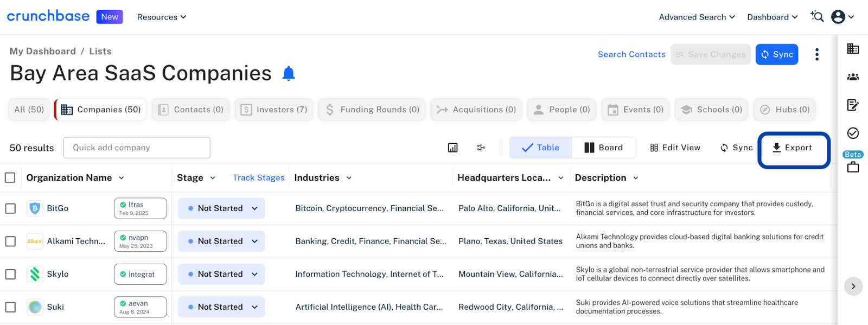Expand Stage column options
This screenshot has height=325, width=868.
coord(213,178)
